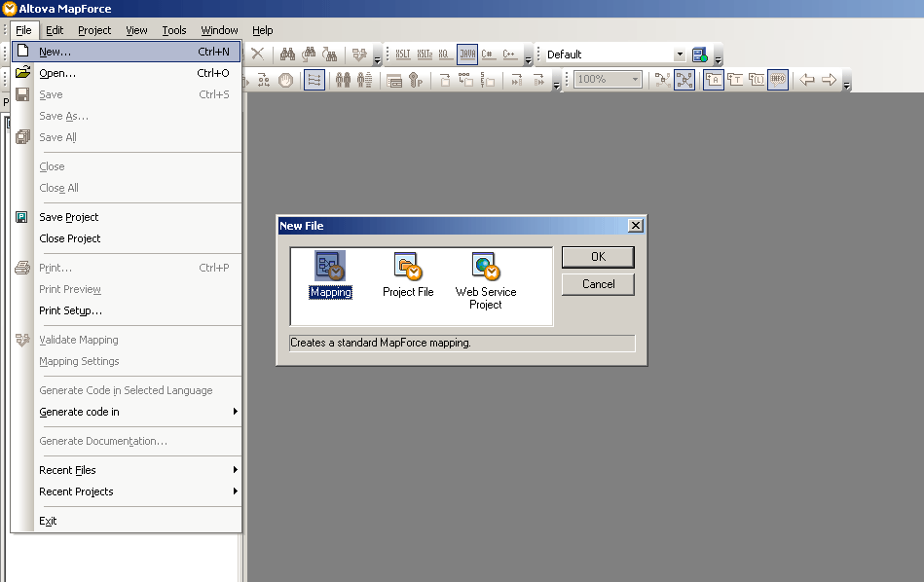This screenshot has height=582, width=924.
Task: Select the Project File type icon
Action: coord(408,275)
